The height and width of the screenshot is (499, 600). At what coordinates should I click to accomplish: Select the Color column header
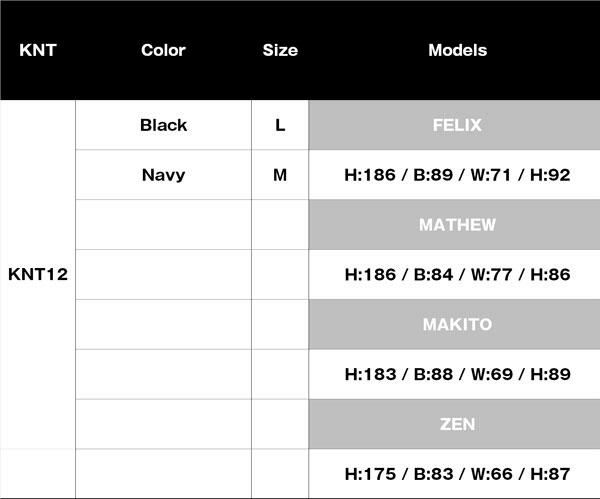pos(163,50)
